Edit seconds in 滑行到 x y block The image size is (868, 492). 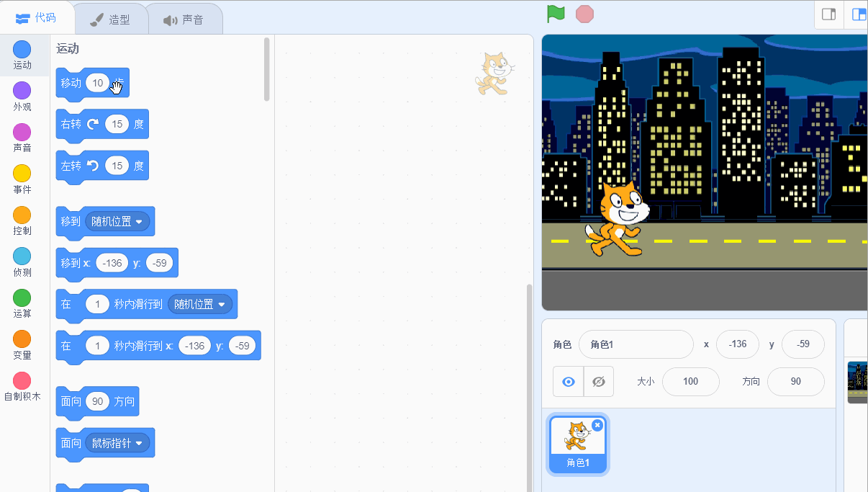pos(97,346)
